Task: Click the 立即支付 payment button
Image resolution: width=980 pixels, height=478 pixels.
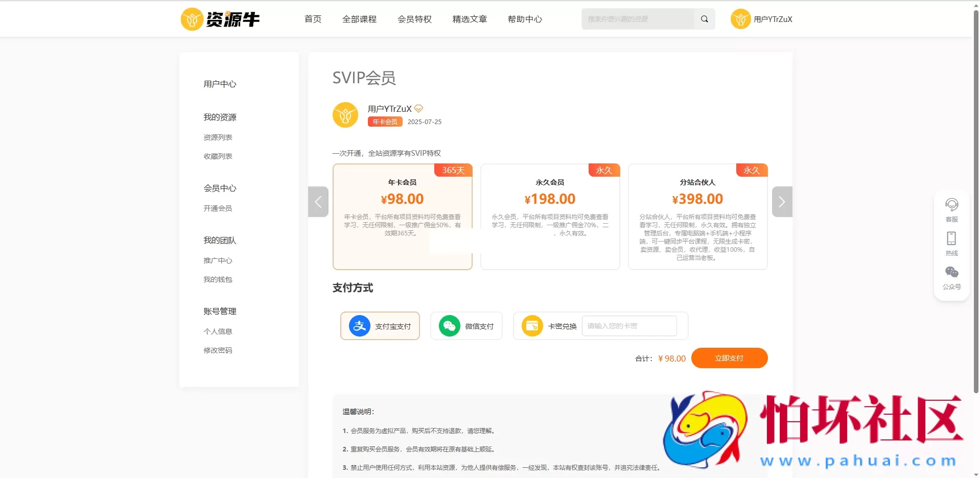Action: 729,358
